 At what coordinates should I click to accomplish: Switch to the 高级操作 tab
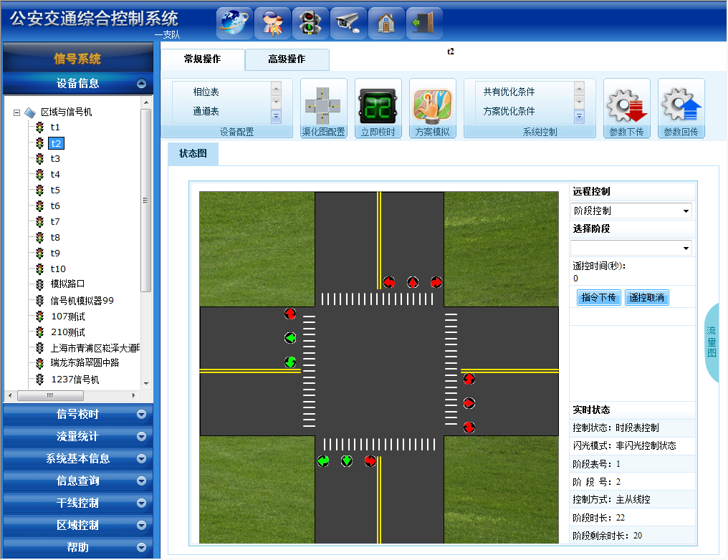(287, 59)
